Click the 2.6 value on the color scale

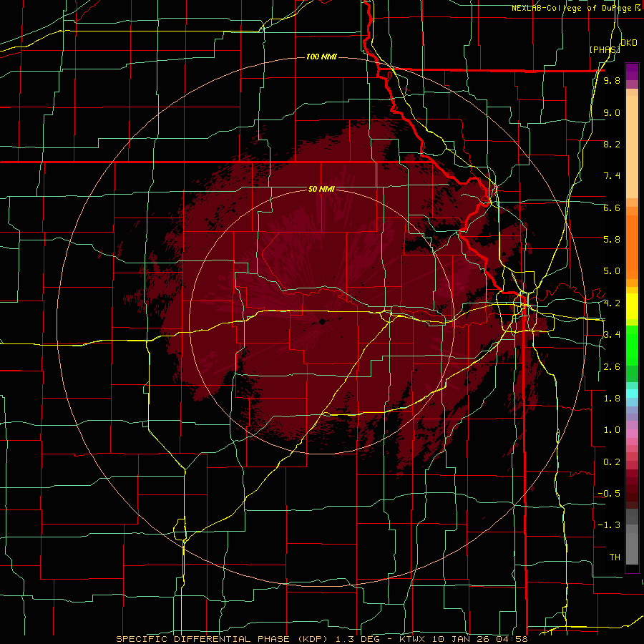[x=612, y=367]
